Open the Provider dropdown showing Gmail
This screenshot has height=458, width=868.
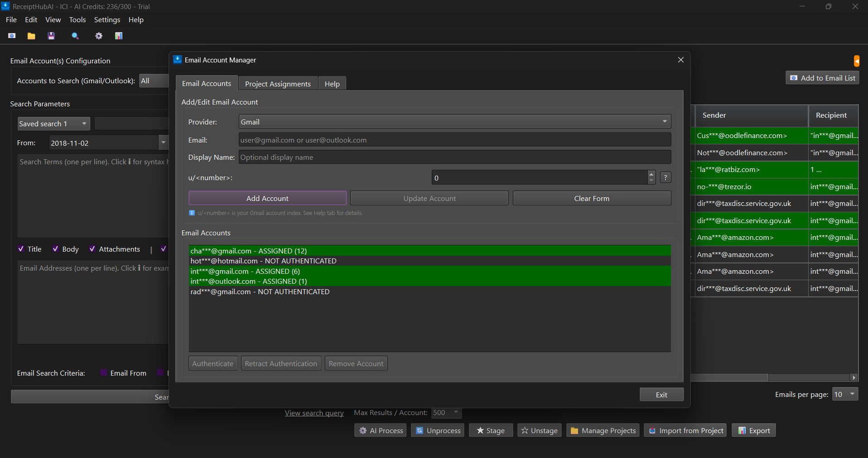pos(454,122)
